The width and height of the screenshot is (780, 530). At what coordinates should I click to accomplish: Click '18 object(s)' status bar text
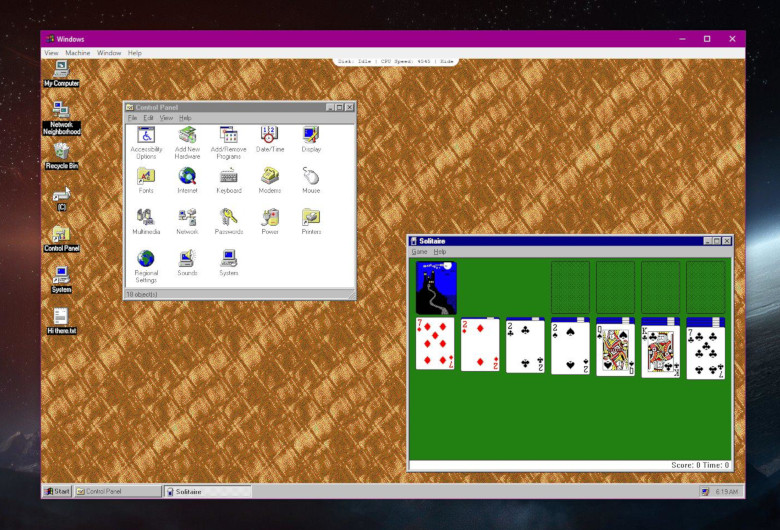pos(142,295)
